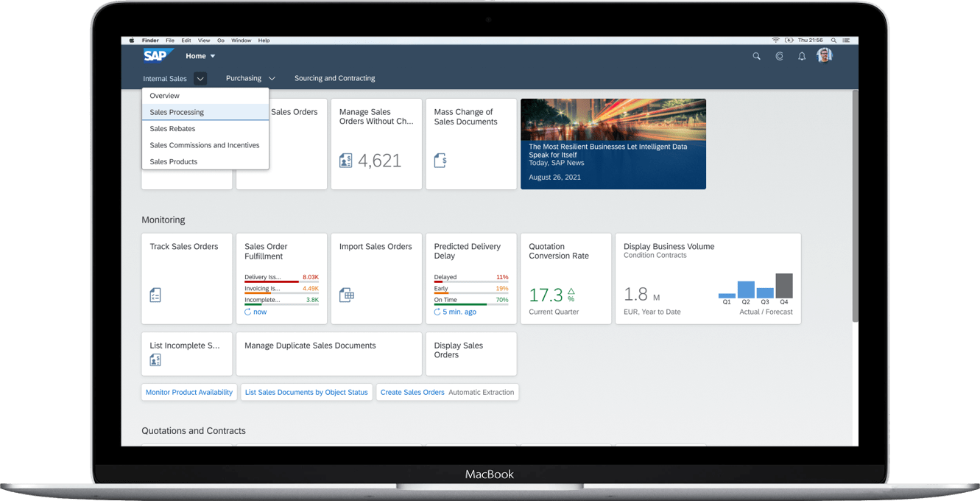Collapse the Internal Sales dropdown chevron
This screenshot has width=980, height=501.
(x=200, y=79)
